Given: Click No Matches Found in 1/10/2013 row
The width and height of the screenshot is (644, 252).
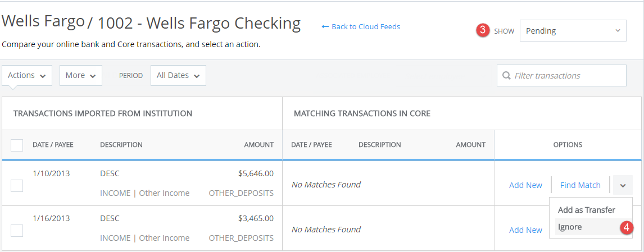Looking at the screenshot, I should point(326,185).
